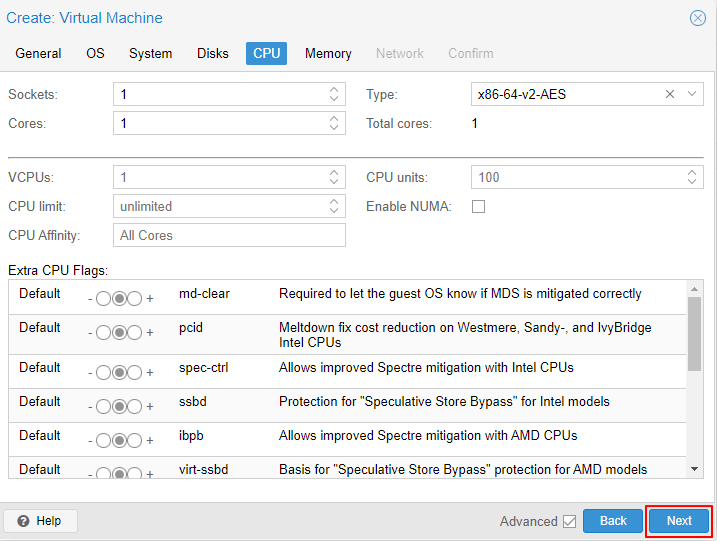
Task: Raise CPU limit with up spinner
Action: click(334, 202)
